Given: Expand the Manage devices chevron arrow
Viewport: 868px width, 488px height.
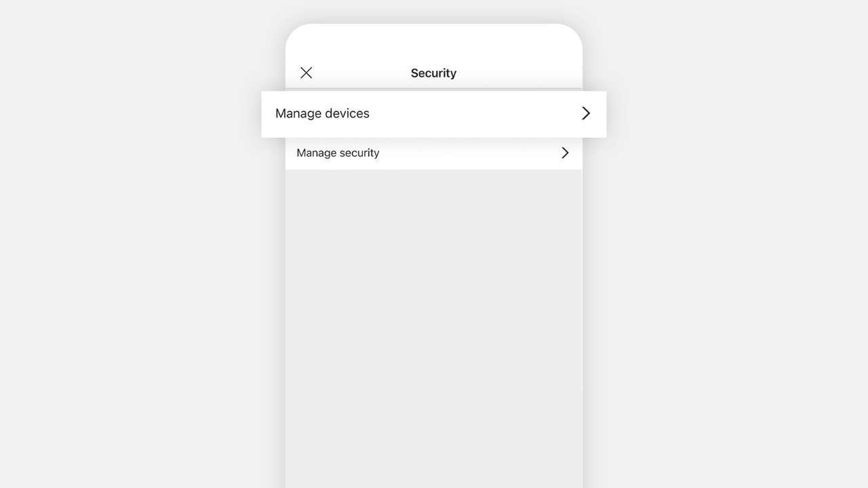Looking at the screenshot, I should (x=586, y=113).
